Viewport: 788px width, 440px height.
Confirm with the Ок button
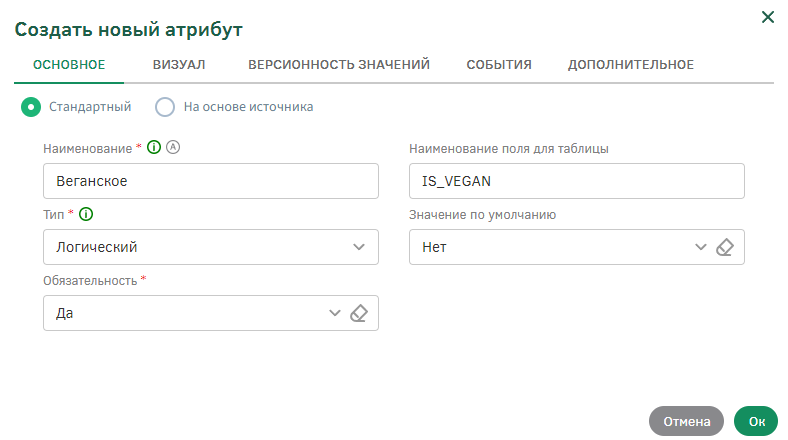[x=756, y=421]
